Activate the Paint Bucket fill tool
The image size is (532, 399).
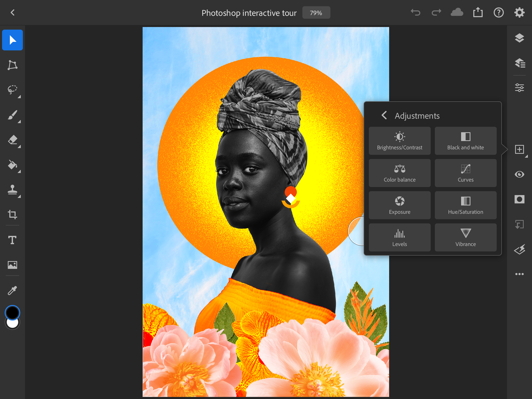12,165
